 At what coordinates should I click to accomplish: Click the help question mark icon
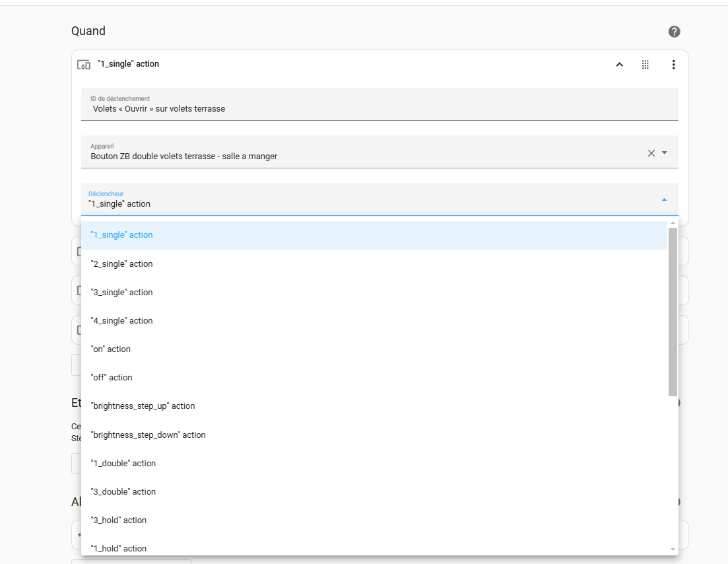(674, 32)
